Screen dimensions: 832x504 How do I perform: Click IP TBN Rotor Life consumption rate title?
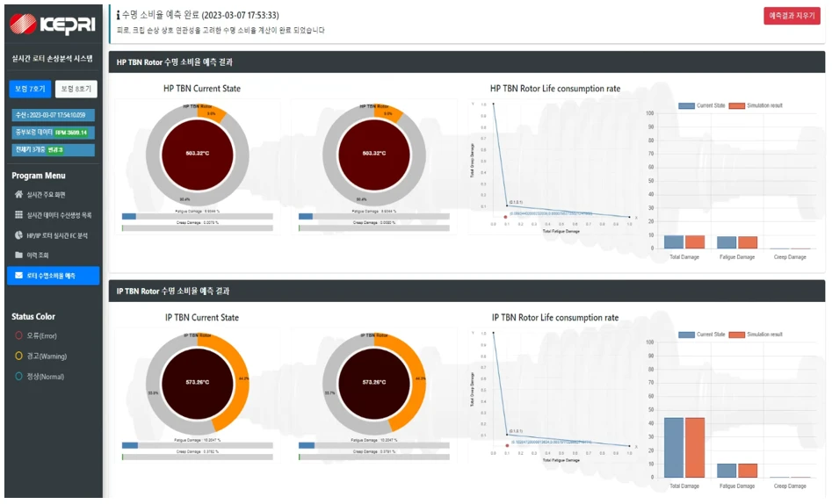[x=555, y=318]
